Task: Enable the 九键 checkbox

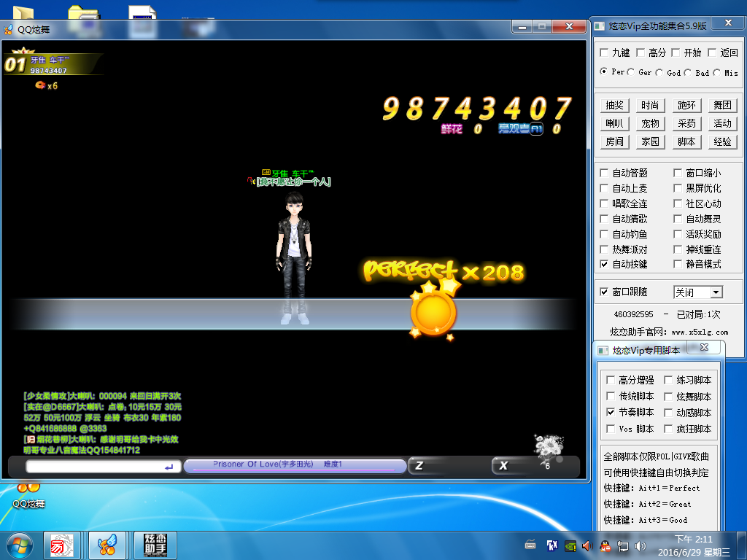Action: click(x=605, y=52)
